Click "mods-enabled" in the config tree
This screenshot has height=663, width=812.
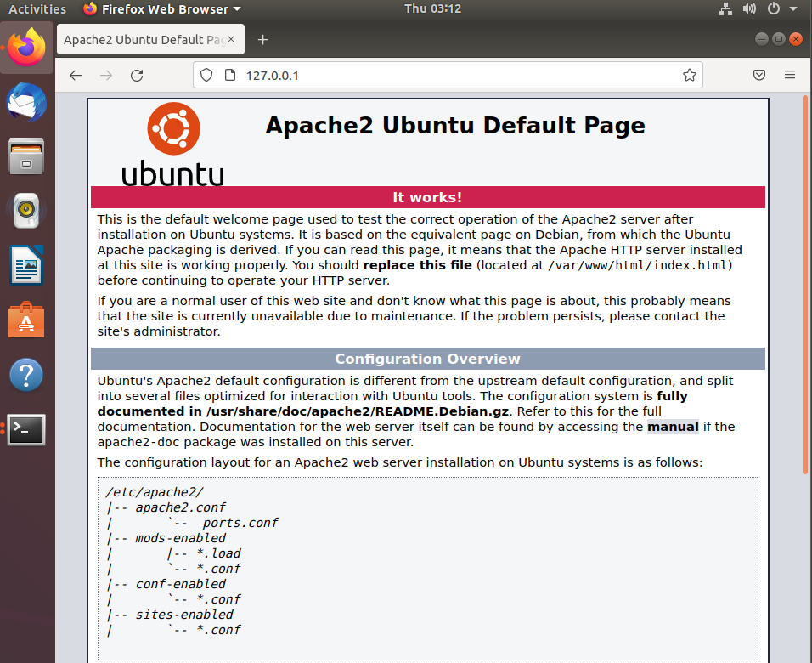point(181,538)
